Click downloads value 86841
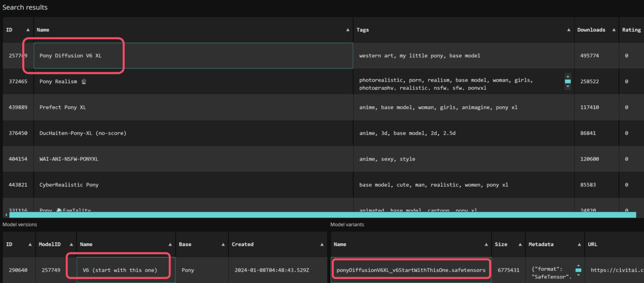644x283 pixels. [588, 133]
